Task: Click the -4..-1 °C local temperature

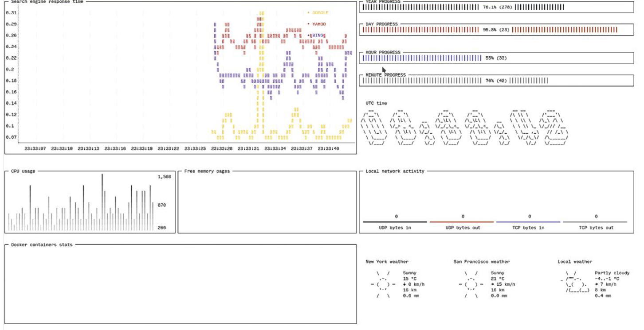Action: click(607, 279)
